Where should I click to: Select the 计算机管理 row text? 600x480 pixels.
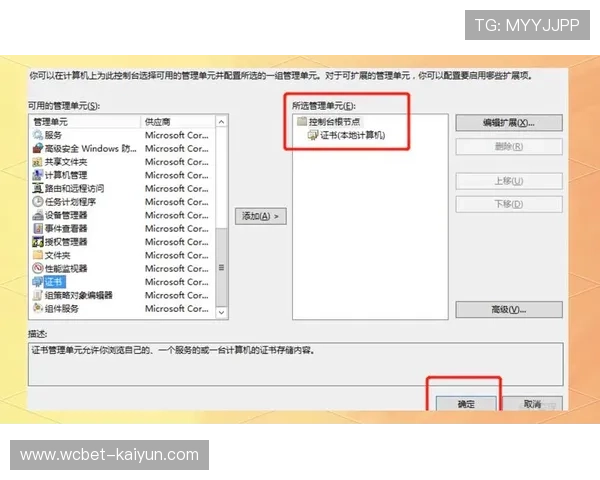pos(66,175)
